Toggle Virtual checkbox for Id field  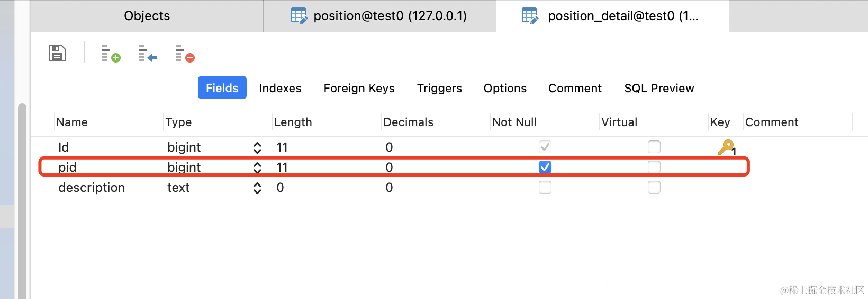[654, 147]
